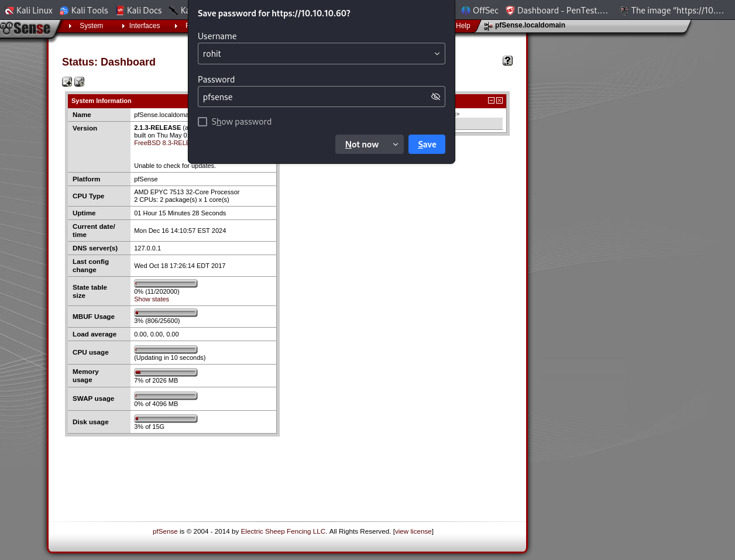Toggle password visibility eye icon

click(x=435, y=97)
